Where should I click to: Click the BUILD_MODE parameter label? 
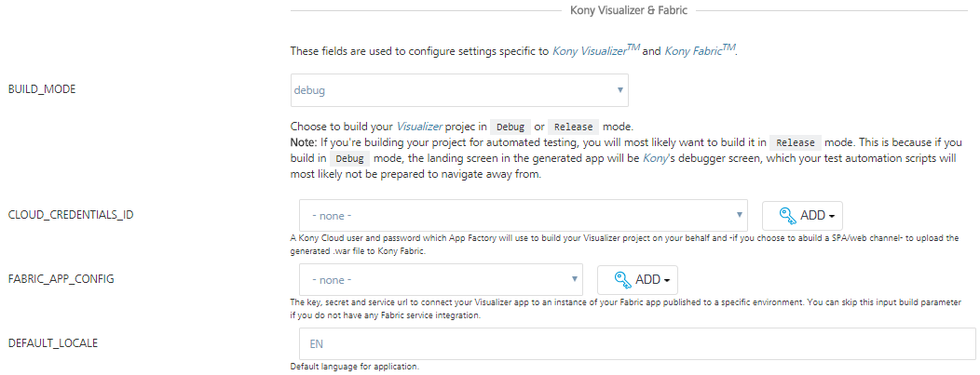click(x=41, y=90)
